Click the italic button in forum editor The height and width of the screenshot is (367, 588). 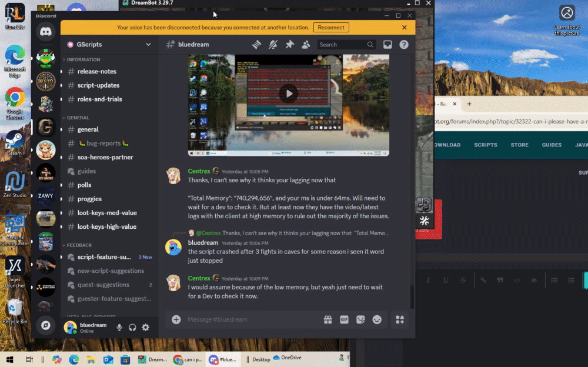[428, 281]
